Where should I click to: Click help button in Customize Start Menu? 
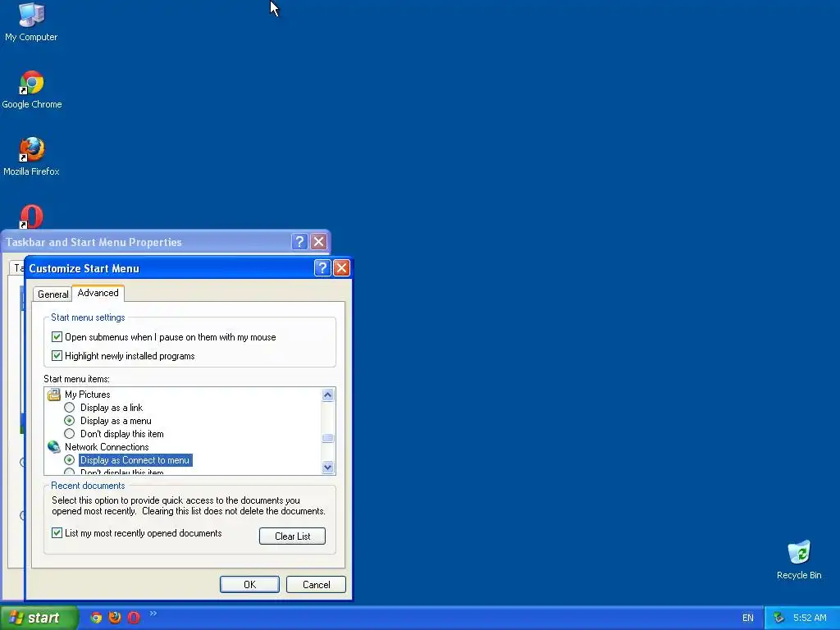(322, 268)
